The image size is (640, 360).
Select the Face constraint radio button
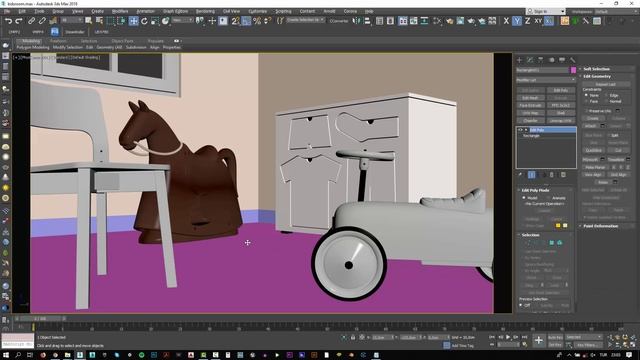[x=587, y=101]
